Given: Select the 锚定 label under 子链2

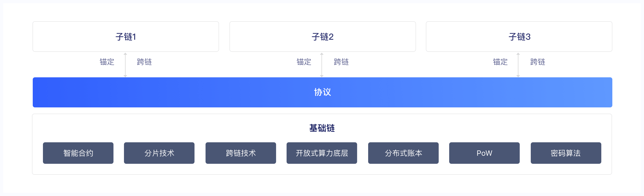Looking at the screenshot, I should [x=304, y=62].
